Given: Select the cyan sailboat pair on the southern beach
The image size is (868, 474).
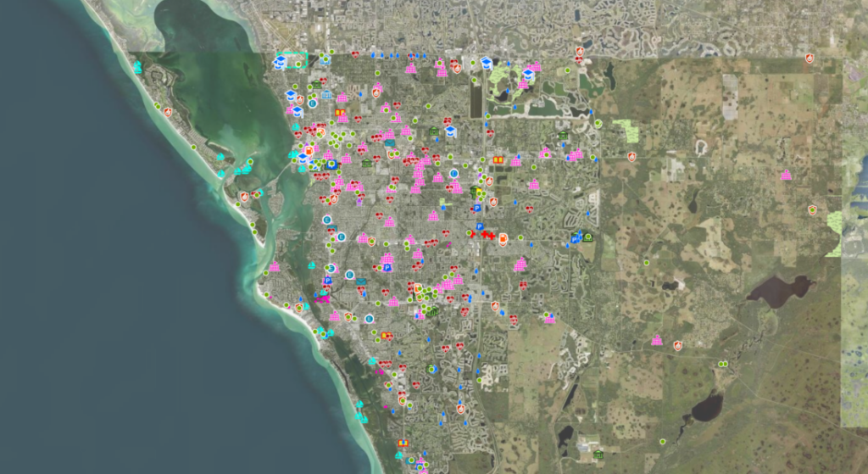Looking at the screenshot, I should point(361,417).
